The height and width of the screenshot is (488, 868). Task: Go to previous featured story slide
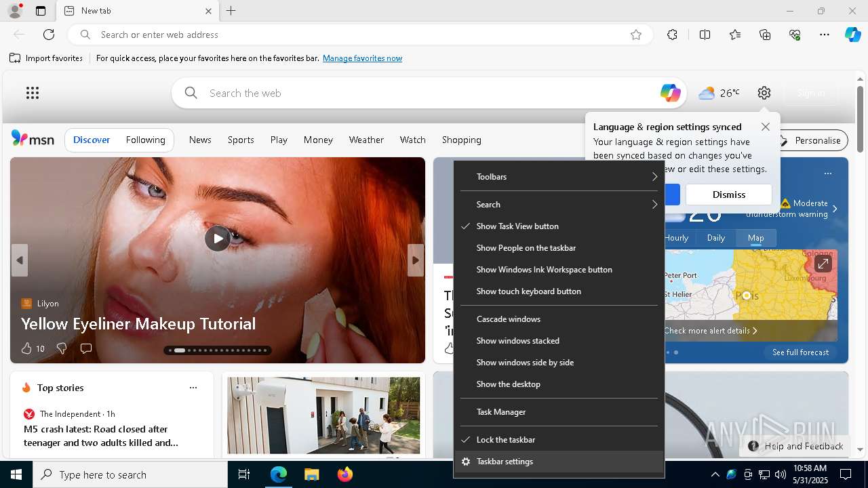pos(20,260)
